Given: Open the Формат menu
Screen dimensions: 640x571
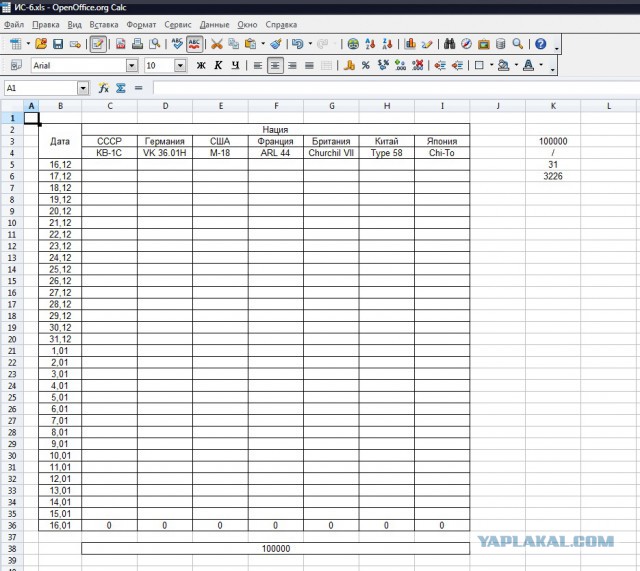Looking at the screenshot, I should [141, 25].
